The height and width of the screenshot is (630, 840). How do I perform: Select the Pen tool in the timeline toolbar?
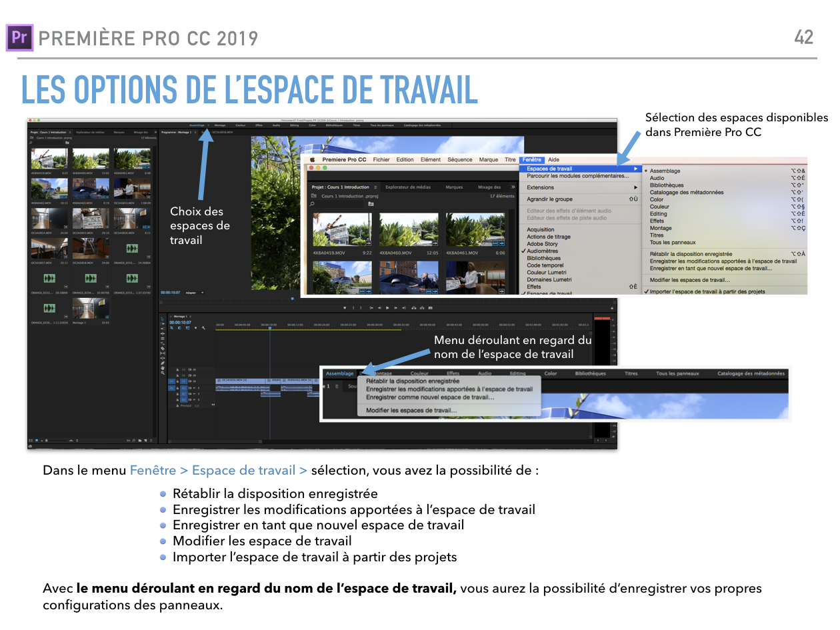162,362
